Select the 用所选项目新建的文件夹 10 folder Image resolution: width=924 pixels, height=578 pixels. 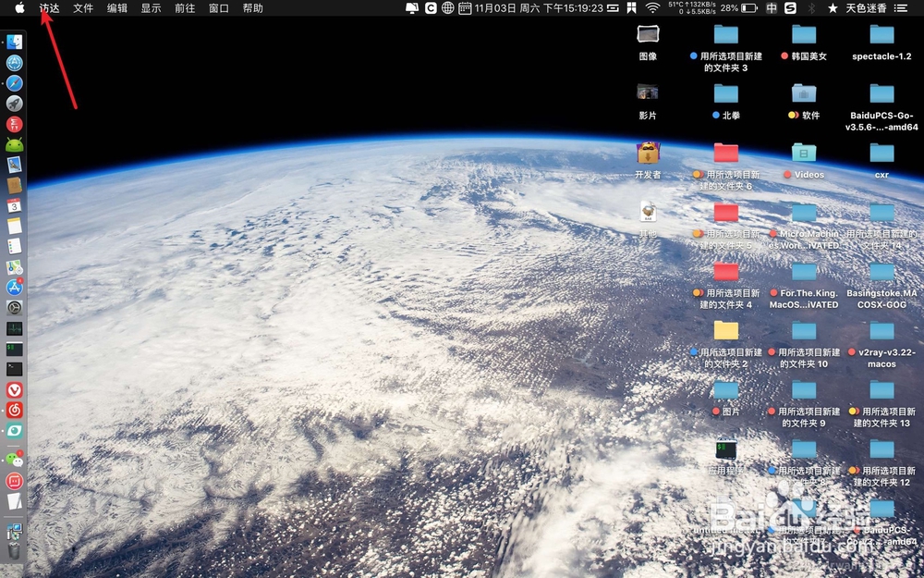point(804,330)
